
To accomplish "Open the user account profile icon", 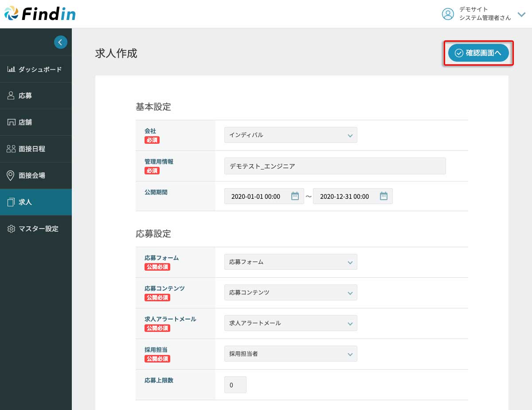I will coord(448,14).
